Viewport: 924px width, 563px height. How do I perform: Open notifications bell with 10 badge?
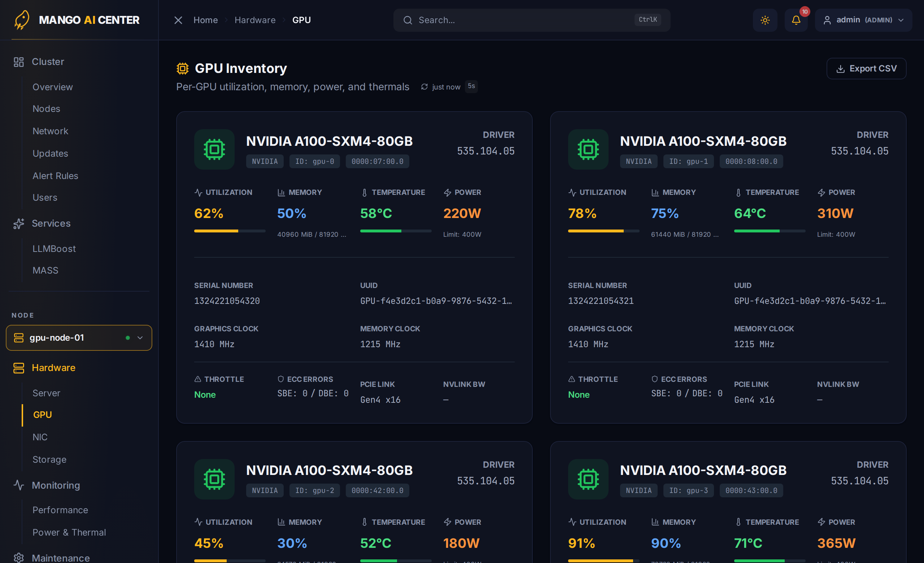click(x=796, y=20)
